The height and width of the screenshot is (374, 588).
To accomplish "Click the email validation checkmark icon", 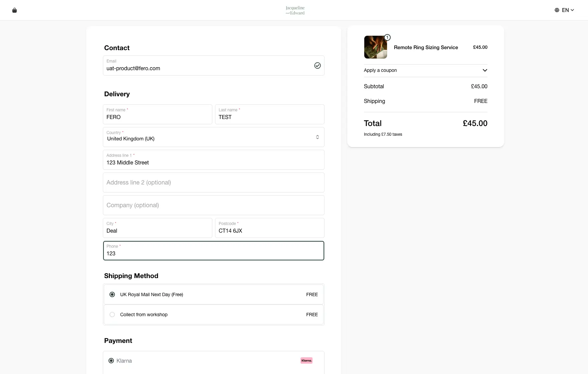I will coord(317,66).
